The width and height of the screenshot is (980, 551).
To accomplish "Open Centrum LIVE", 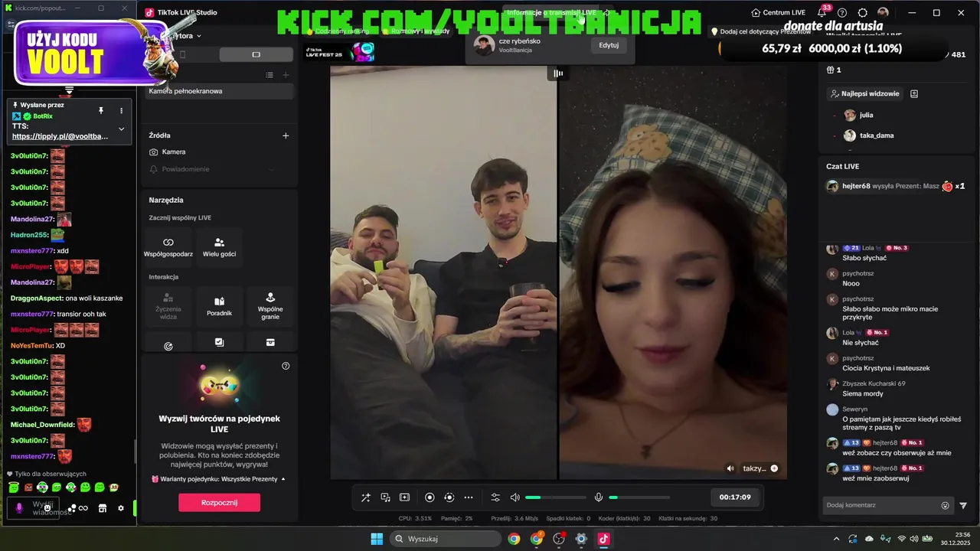I will pyautogui.click(x=778, y=12).
